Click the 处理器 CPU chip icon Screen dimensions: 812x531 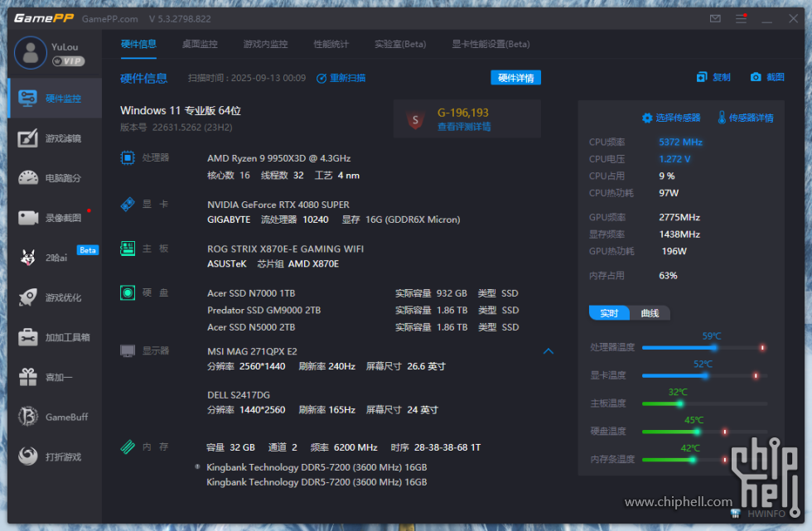pyautogui.click(x=128, y=157)
